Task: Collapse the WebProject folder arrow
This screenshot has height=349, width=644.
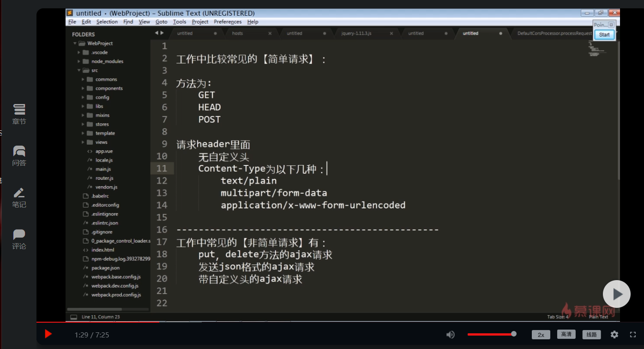Action: (75, 43)
